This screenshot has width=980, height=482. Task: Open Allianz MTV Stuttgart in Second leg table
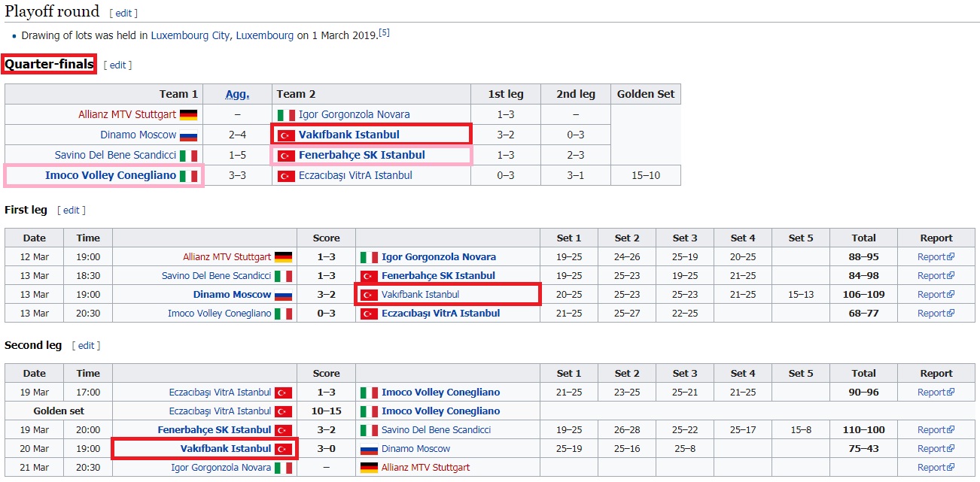pyautogui.click(x=425, y=468)
